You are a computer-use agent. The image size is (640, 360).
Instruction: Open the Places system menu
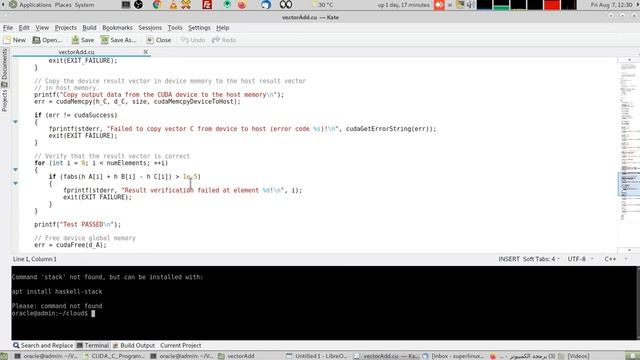(63, 5)
